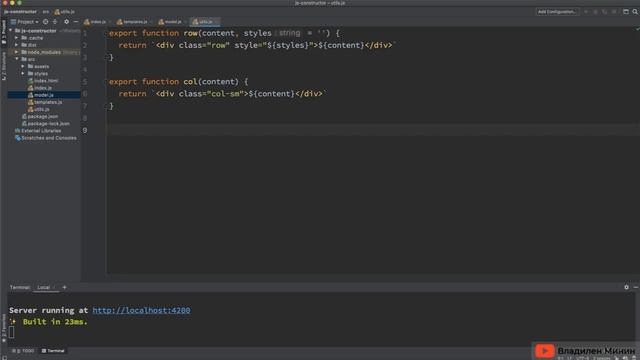Expand the assets folder arrow

[23, 67]
